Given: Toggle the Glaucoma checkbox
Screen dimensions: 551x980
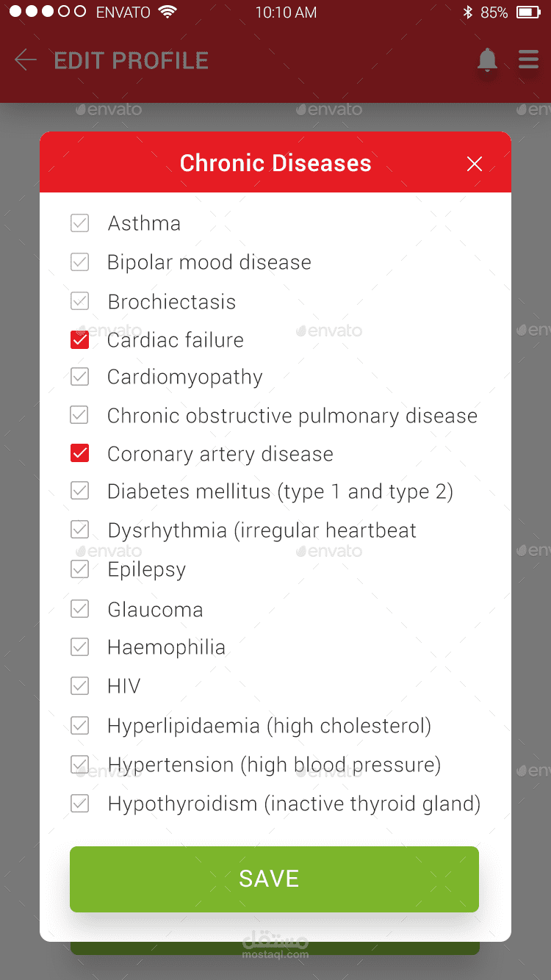Looking at the screenshot, I should pos(80,609).
